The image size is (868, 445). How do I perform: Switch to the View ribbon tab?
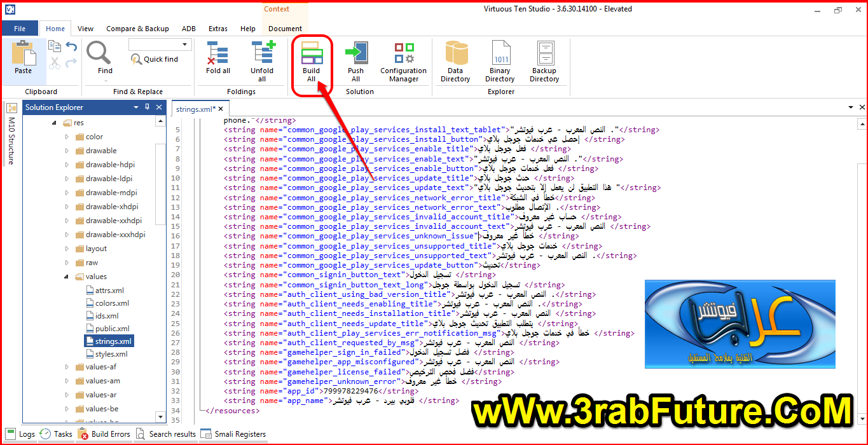[x=85, y=29]
